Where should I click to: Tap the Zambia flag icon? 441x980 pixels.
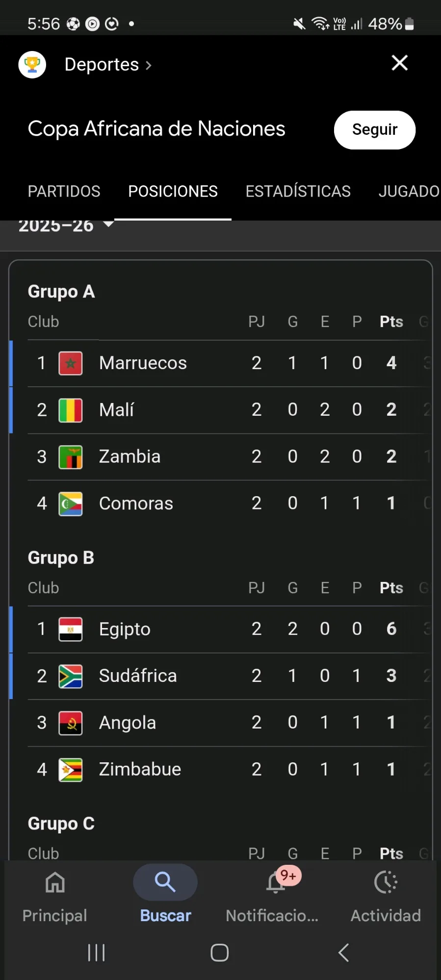[71, 457]
